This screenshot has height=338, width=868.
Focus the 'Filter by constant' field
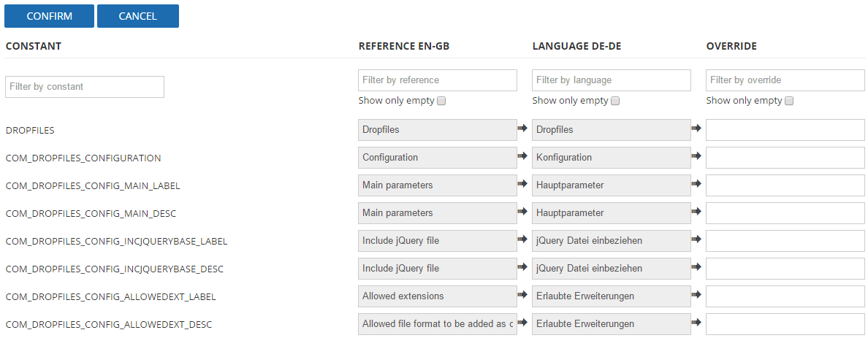85,87
